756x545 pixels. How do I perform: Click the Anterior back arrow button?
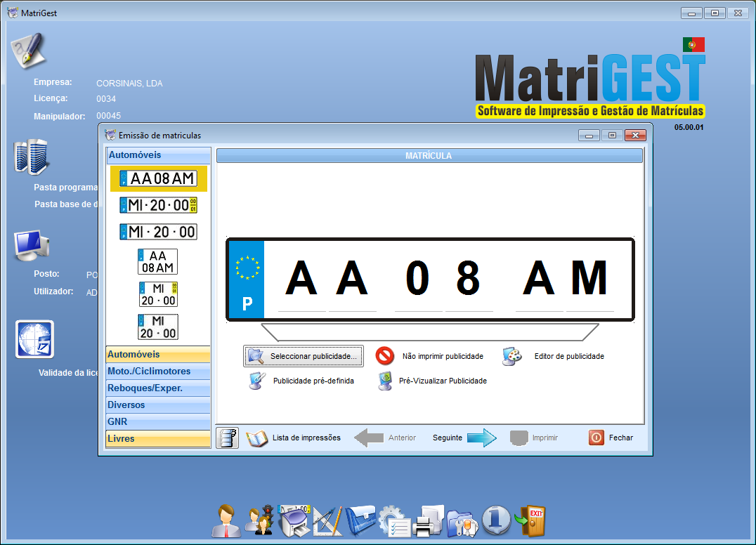385,438
